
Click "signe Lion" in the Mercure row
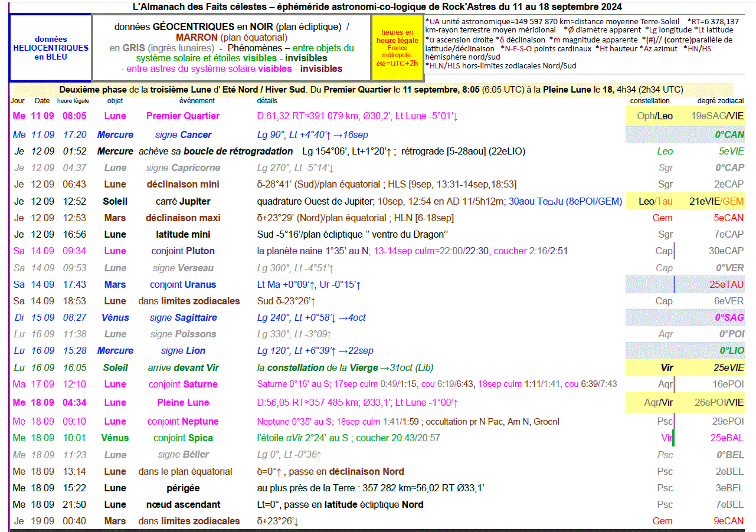coord(183,350)
